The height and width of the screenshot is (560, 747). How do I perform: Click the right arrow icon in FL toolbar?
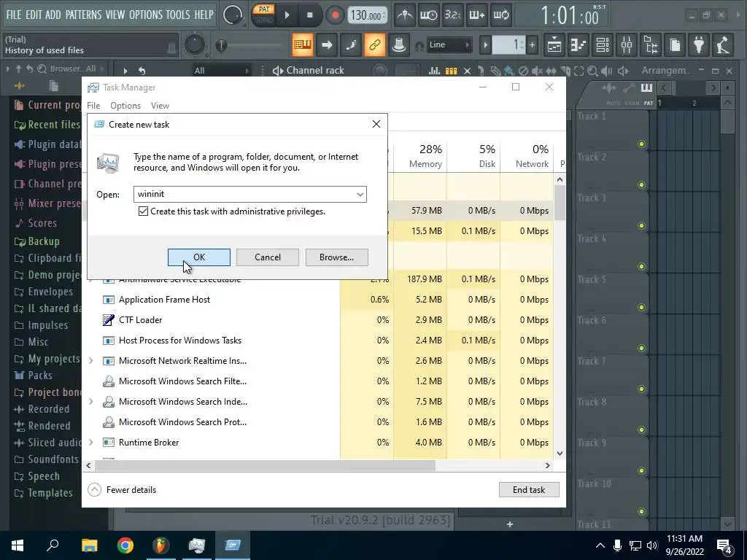327,45
